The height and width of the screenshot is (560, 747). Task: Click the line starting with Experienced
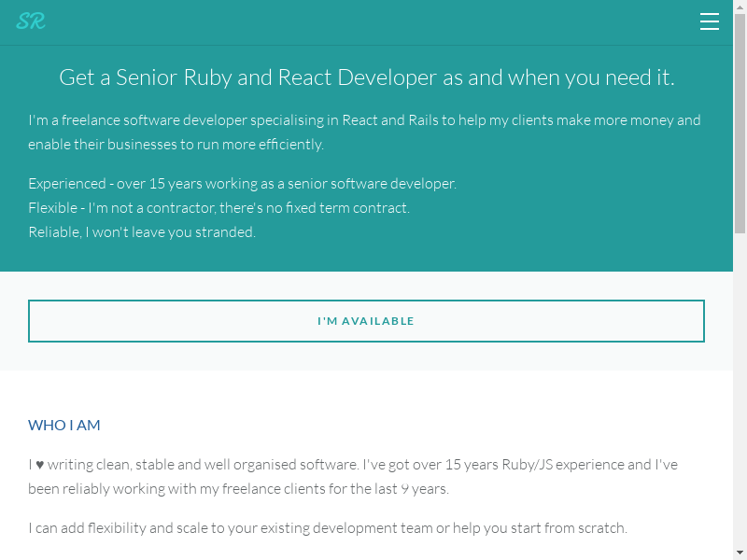click(x=242, y=184)
